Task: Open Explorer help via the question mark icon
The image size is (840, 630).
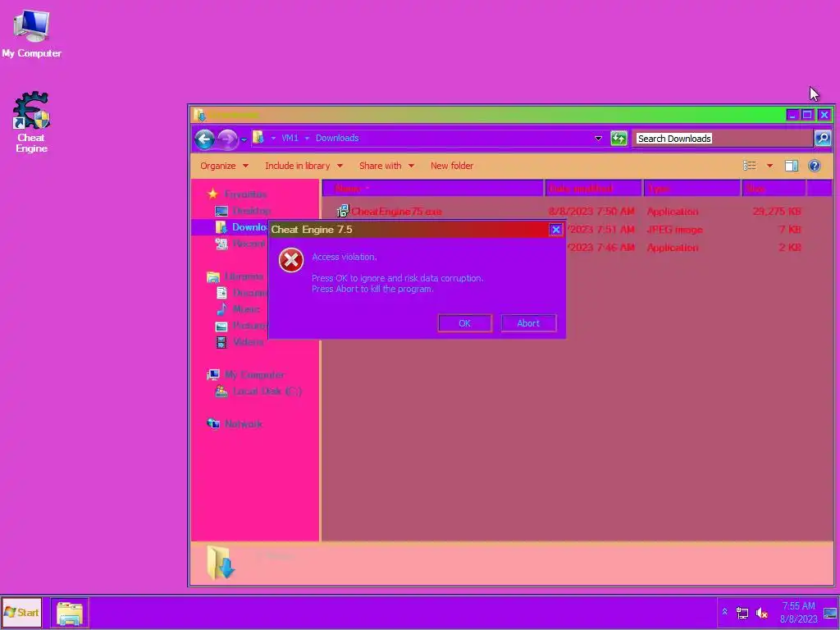Action: [815, 166]
